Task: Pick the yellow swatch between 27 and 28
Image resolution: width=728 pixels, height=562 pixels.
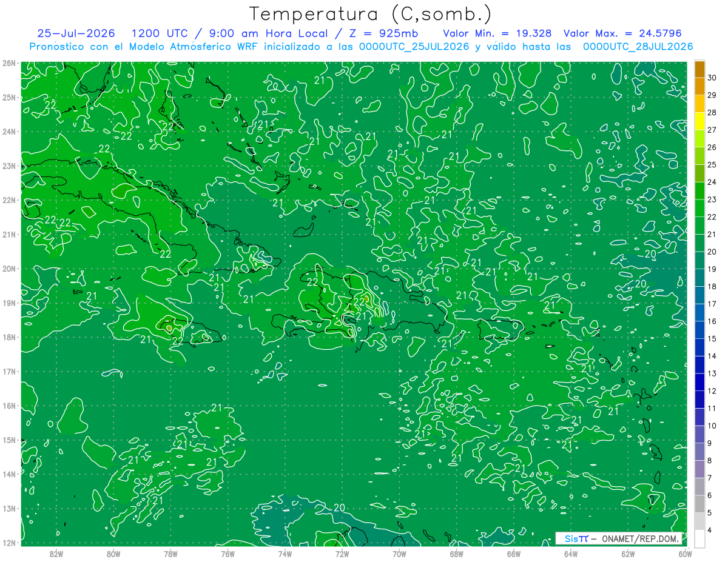Action: [x=699, y=121]
